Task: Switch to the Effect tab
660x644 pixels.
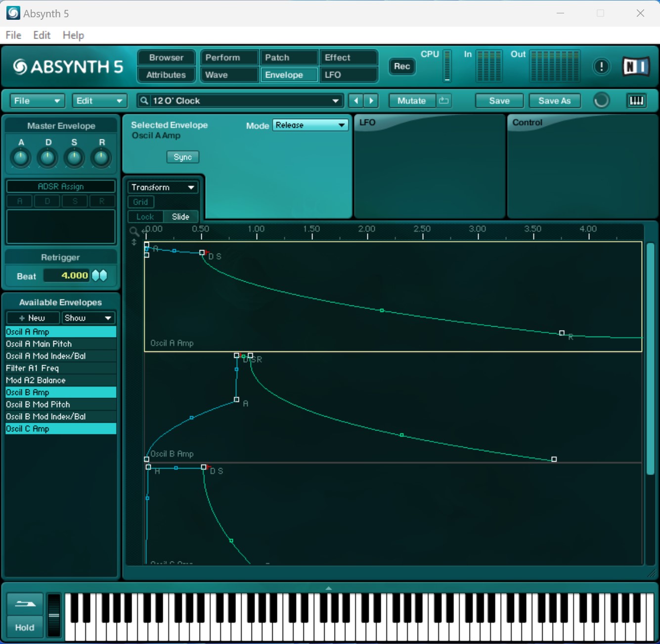Action: [349, 57]
